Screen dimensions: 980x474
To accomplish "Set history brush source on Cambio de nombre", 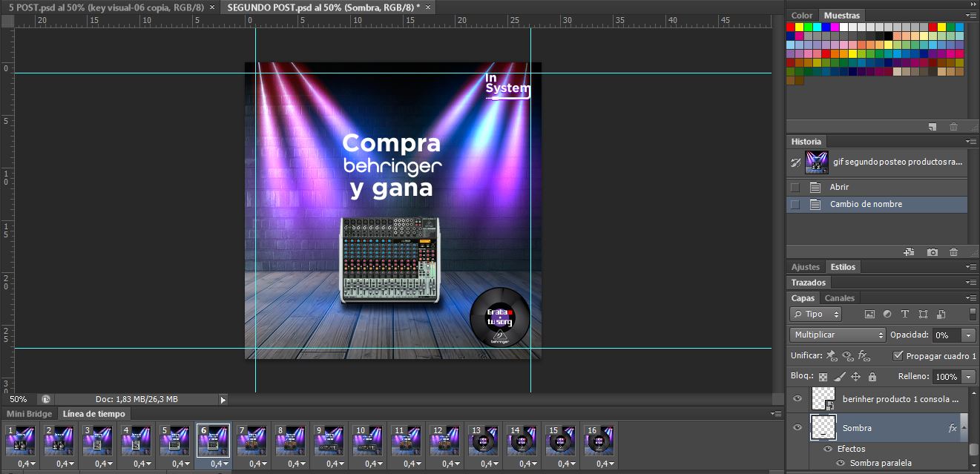I will pyautogui.click(x=795, y=204).
